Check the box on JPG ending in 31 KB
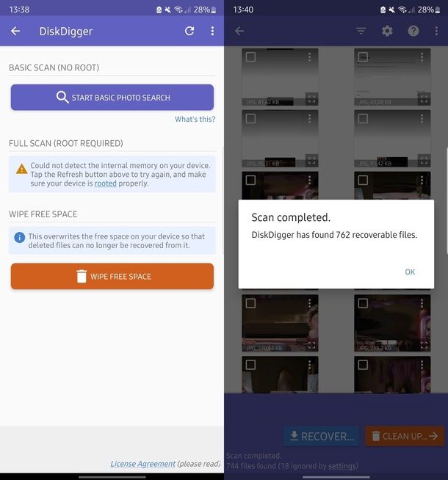This screenshot has height=480, width=448. [250, 119]
